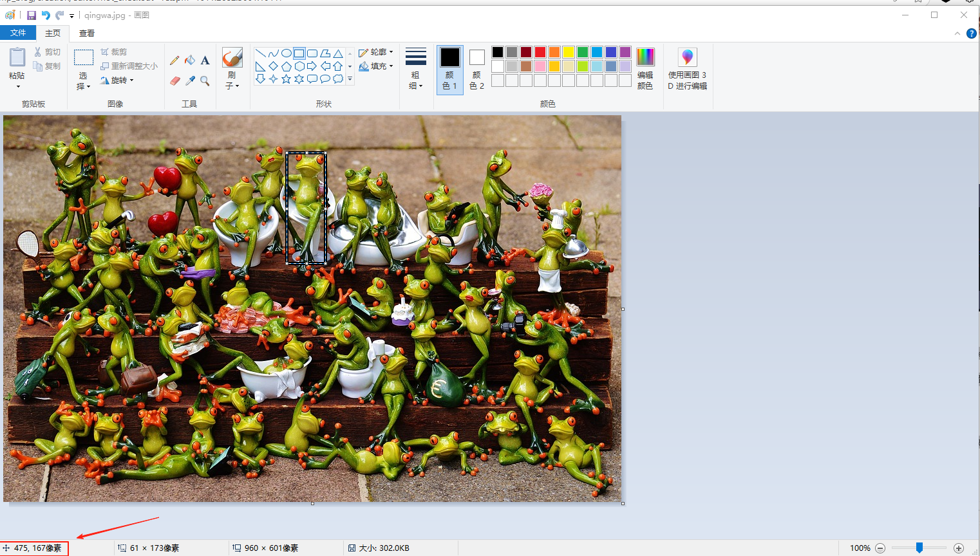Open Edit colors (编辑颜色)
The width and height of the screenshot is (980, 556).
tap(645, 69)
